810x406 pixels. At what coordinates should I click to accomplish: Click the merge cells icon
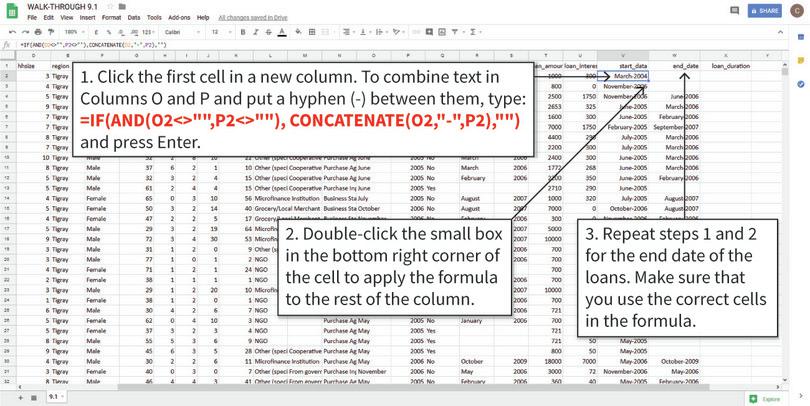[x=325, y=32]
